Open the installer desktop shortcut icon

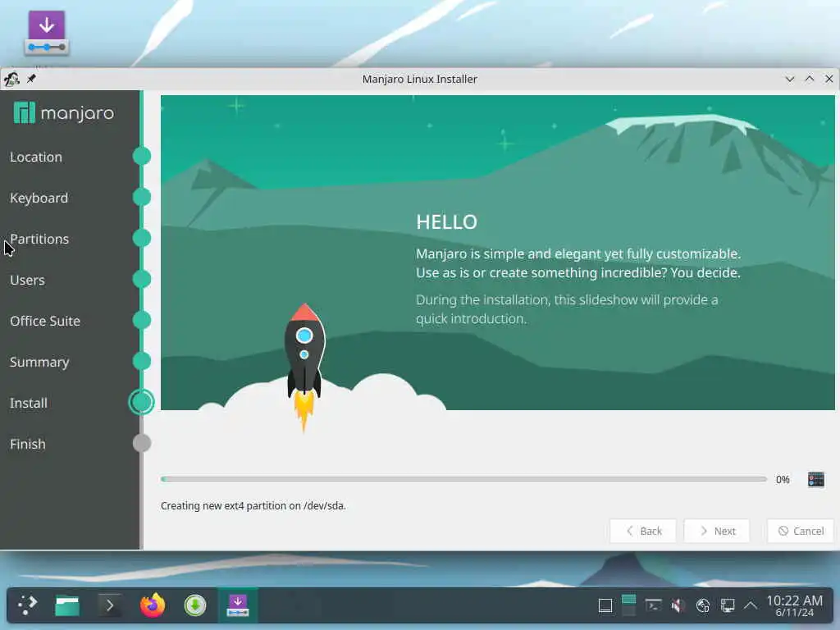(47, 33)
